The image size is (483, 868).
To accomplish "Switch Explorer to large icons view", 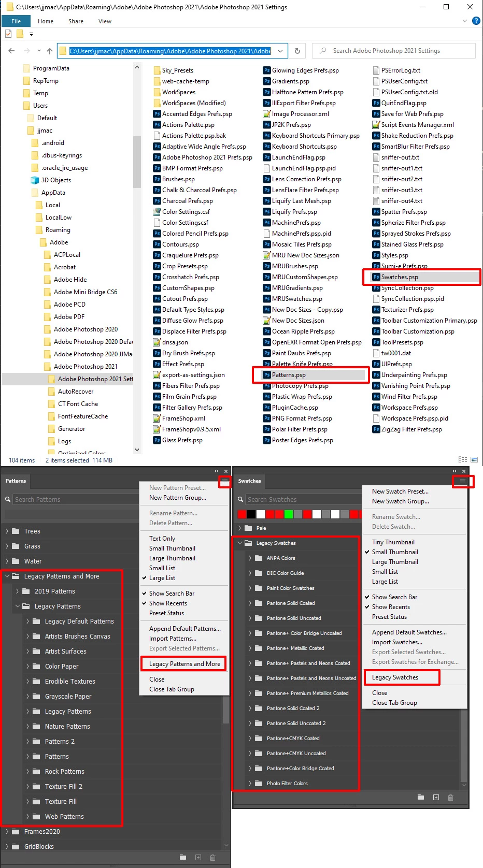I will click(x=474, y=460).
